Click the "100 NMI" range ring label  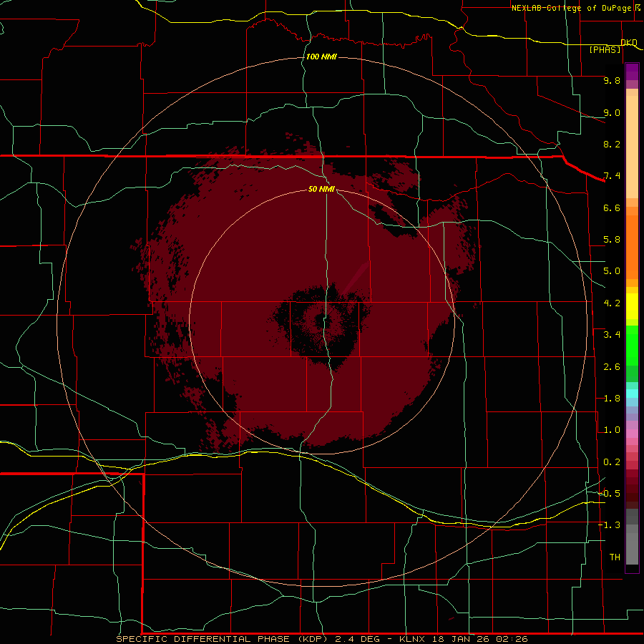point(321,57)
